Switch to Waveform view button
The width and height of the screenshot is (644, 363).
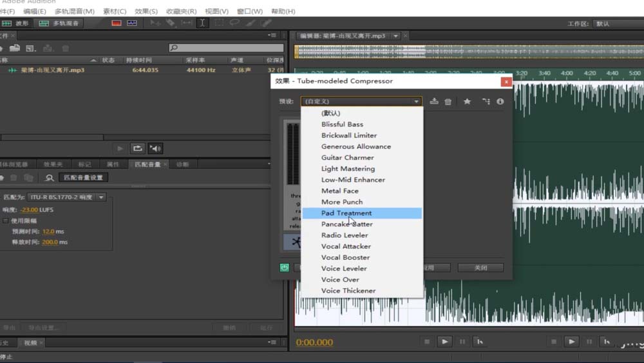(x=15, y=23)
